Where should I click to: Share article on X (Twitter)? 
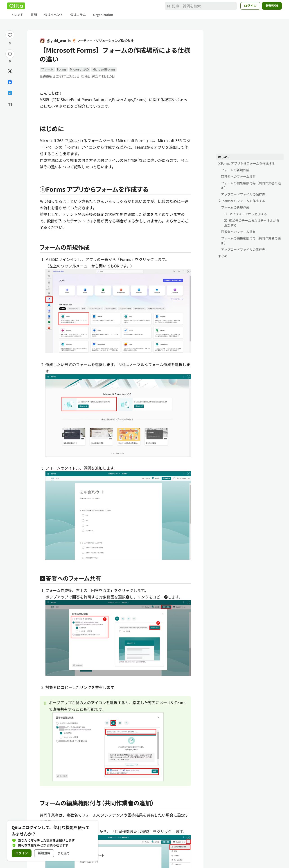[x=10, y=71]
